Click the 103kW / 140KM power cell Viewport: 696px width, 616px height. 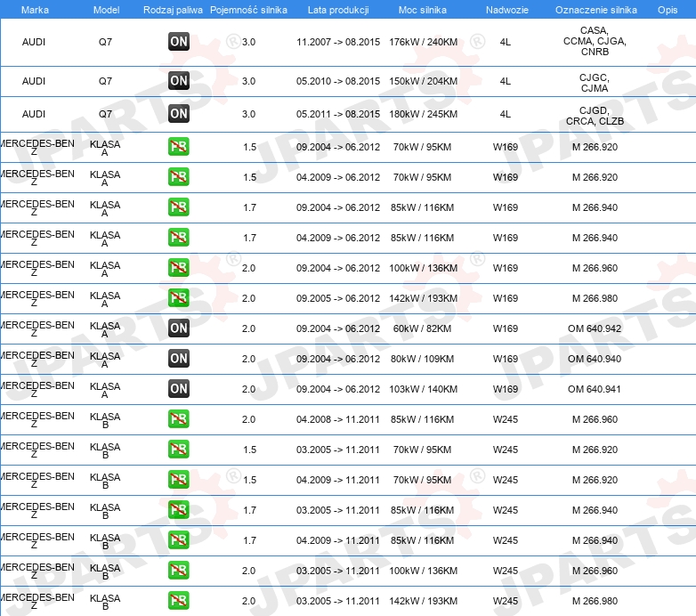(423, 389)
